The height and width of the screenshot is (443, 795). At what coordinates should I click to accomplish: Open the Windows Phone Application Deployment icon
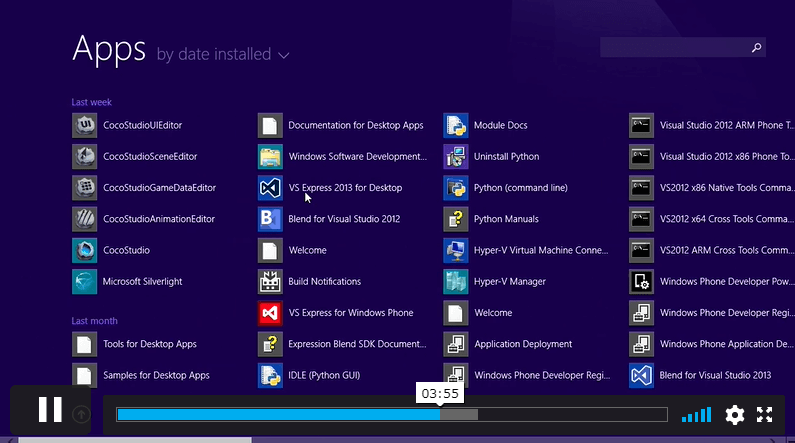click(x=641, y=344)
